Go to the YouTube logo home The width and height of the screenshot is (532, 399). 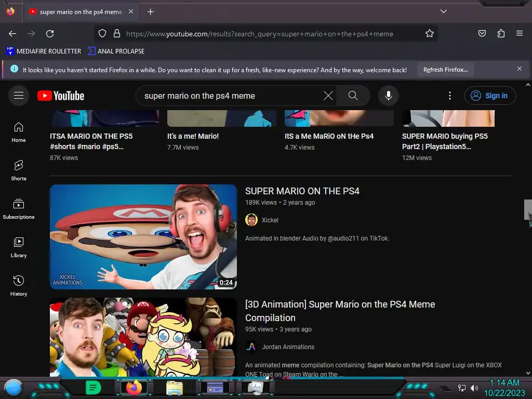(61, 96)
